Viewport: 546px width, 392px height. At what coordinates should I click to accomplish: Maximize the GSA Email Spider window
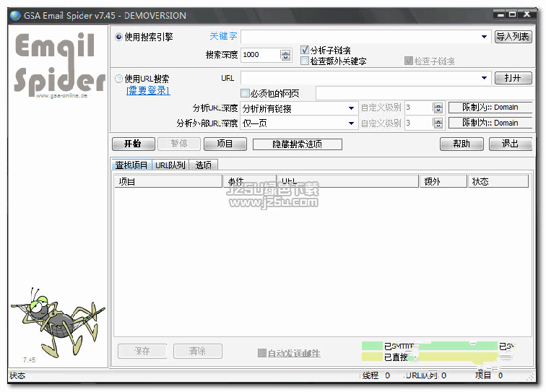(x=513, y=14)
